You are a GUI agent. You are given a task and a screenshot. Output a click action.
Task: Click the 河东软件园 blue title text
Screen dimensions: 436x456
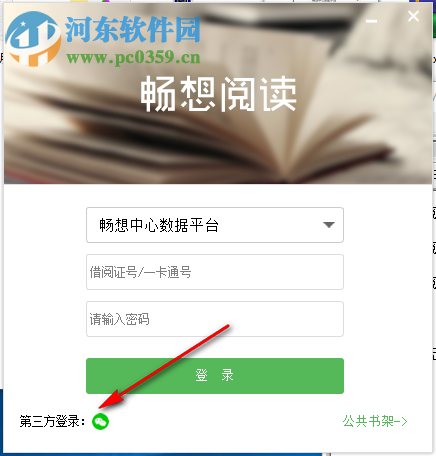click(x=133, y=29)
